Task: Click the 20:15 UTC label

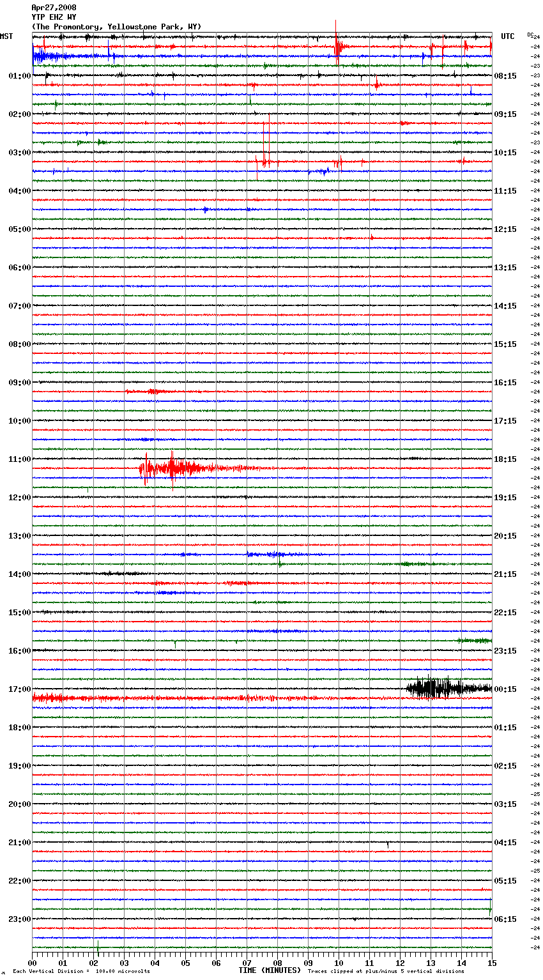Action: click(x=505, y=536)
